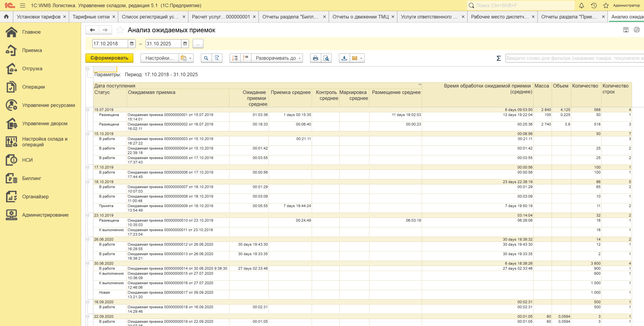
Task: Click the sum sigma icon
Action: click(499, 58)
